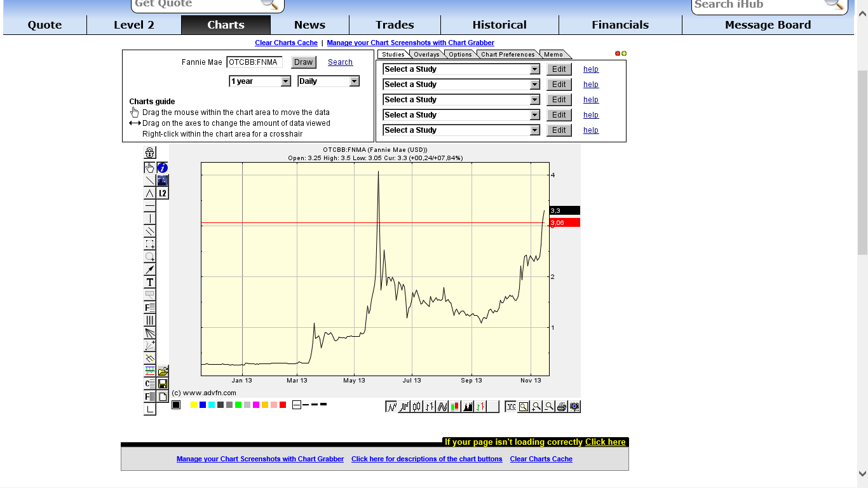
Task: Enable the volume histogram display
Action: point(468,407)
